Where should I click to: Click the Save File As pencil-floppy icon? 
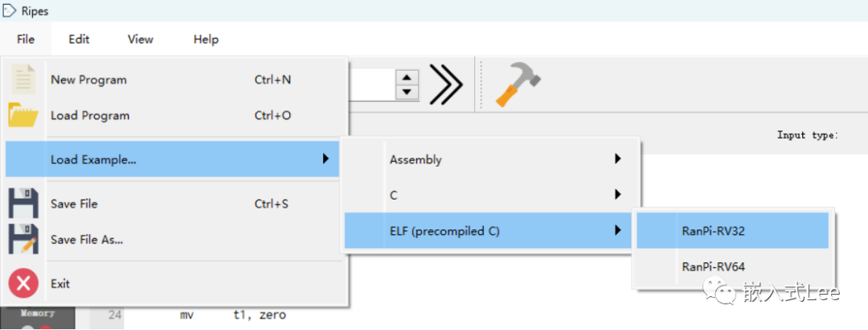(x=24, y=239)
